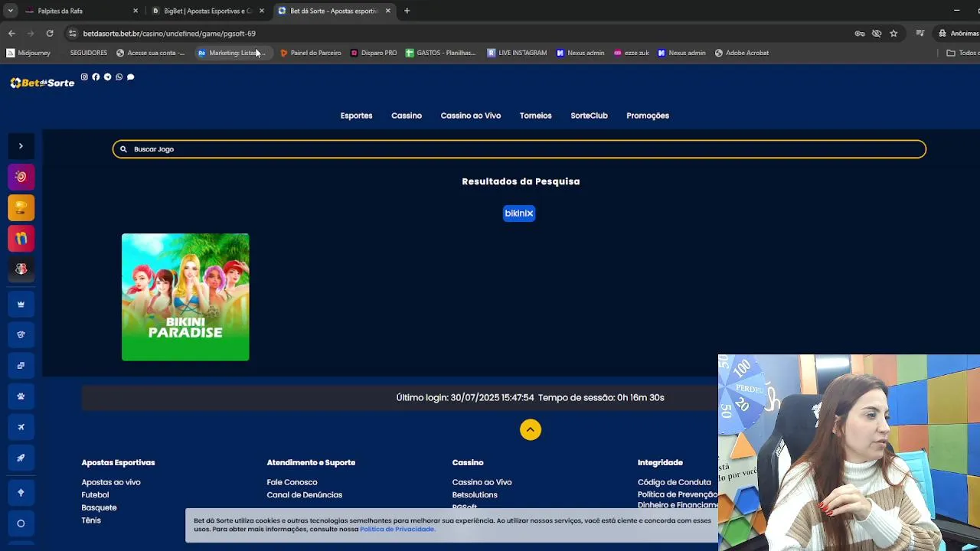Screen dimensions: 980x551
Task: Go back with browser back arrow
Action: pyautogui.click(x=11, y=34)
